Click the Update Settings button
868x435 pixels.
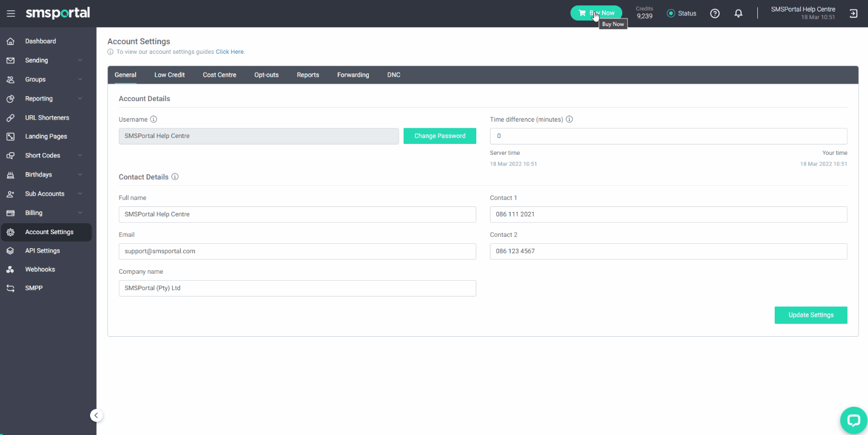pos(811,315)
